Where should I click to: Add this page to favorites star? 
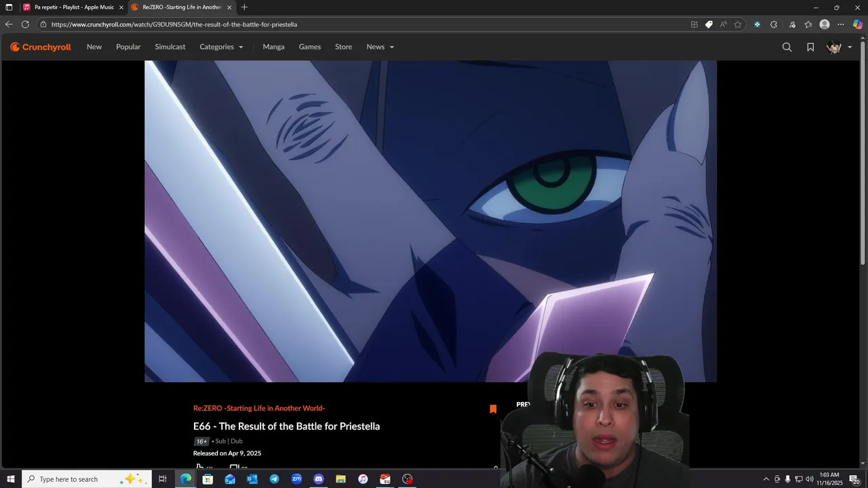click(x=738, y=24)
